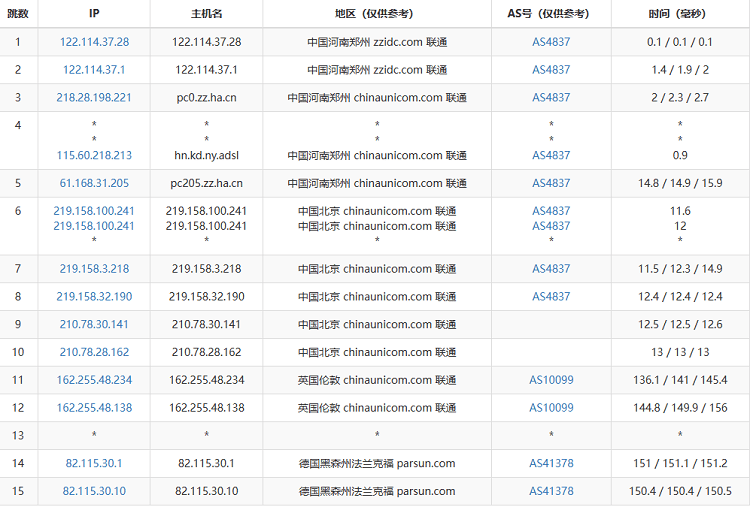
Task: Open the IP link 218.28.198.221
Action: (94, 98)
